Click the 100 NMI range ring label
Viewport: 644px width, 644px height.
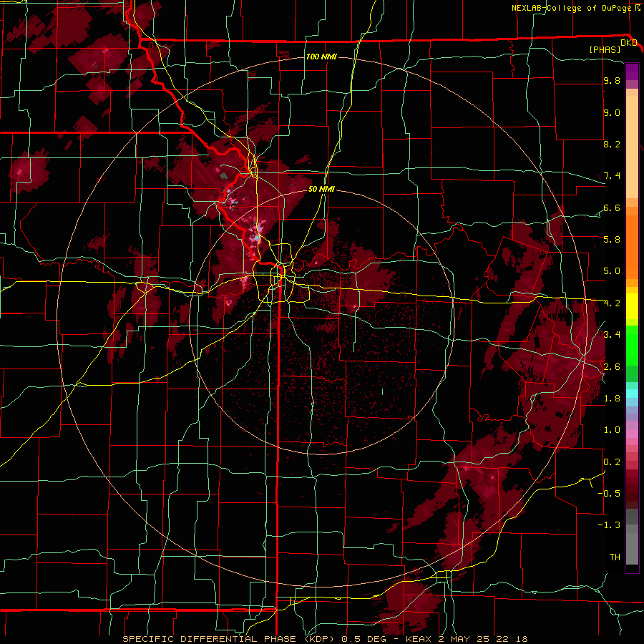(x=321, y=57)
